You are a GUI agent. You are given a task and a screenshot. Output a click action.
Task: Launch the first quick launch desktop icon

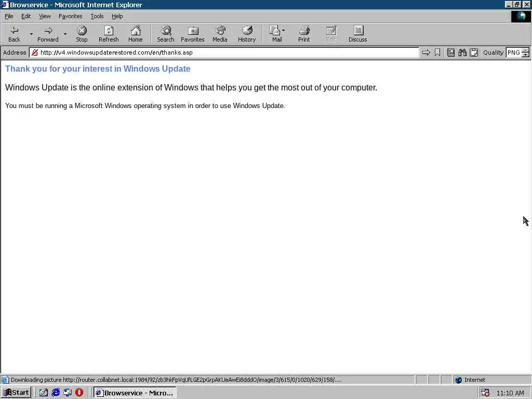pos(44,393)
